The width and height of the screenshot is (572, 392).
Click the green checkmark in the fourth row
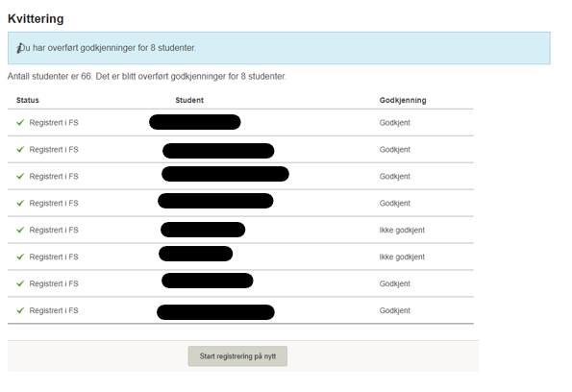[20, 203]
